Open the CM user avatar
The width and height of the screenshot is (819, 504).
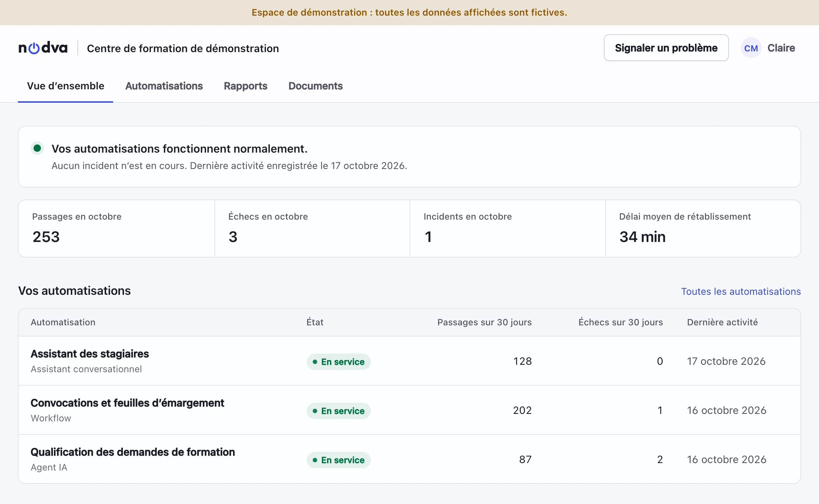[x=751, y=48]
